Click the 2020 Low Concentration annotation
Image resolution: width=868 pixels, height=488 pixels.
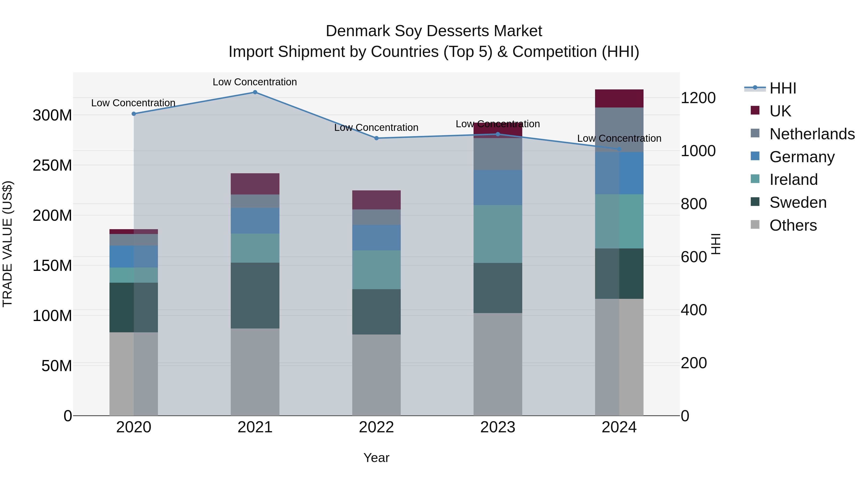pos(133,103)
